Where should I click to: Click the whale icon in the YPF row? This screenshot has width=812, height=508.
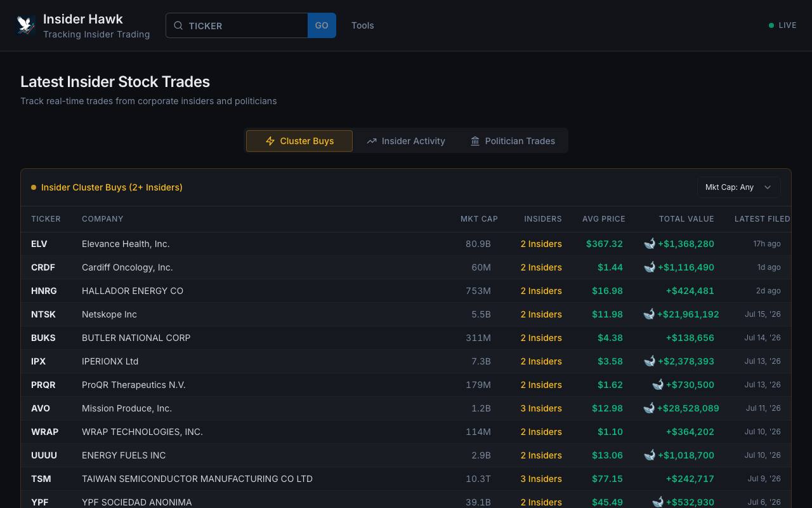(658, 502)
